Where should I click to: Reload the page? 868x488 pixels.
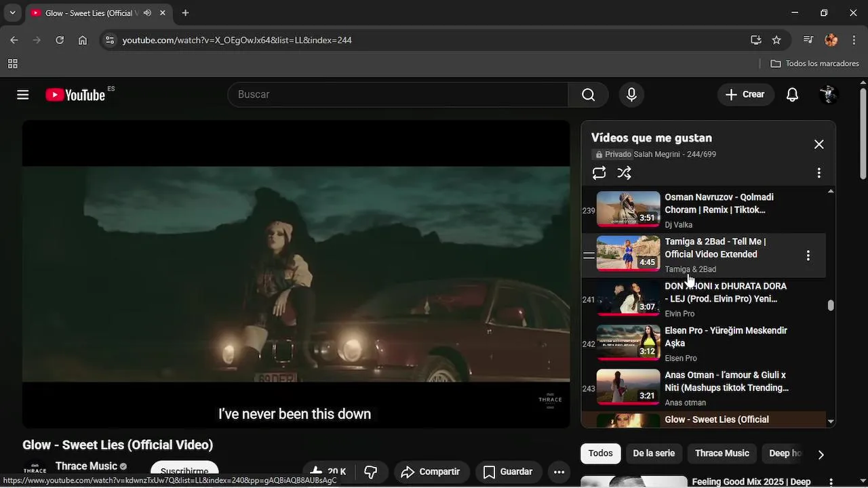60,40
